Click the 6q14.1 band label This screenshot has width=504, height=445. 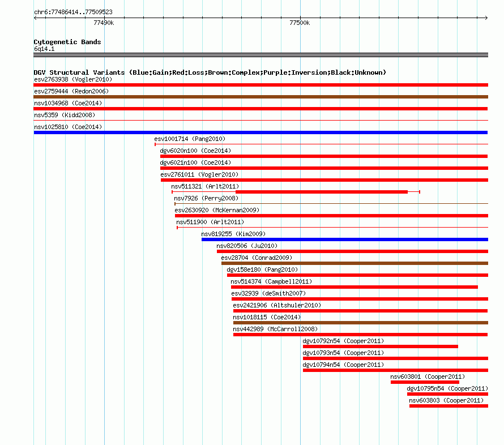[44, 49]
